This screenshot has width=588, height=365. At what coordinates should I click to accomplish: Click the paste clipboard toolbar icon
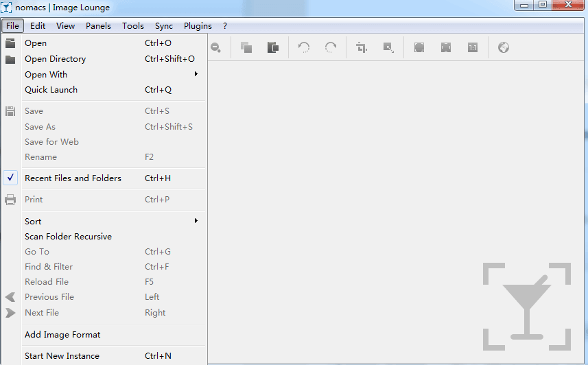pyautogui.click(x=272, y=47)
